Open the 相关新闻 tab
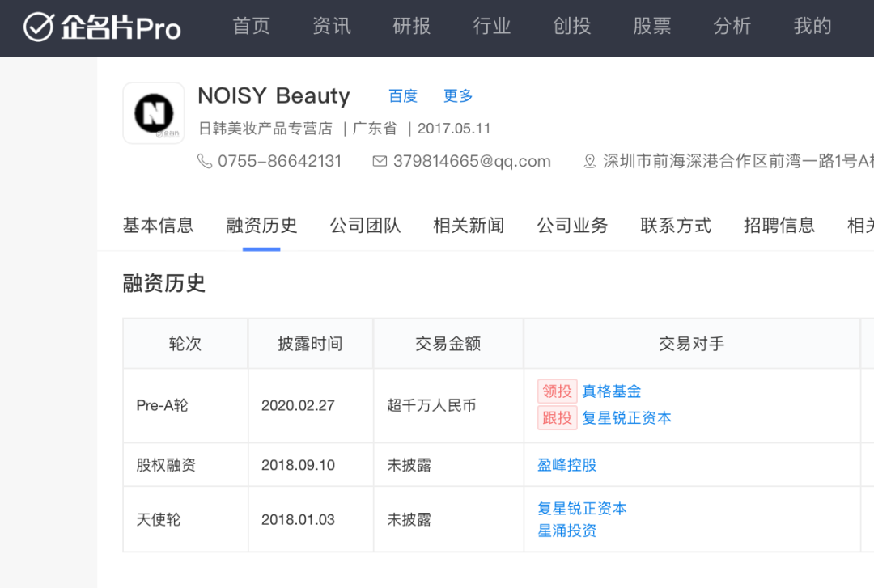This screenshot has height=588, width=874. click(x=469, y=226)
